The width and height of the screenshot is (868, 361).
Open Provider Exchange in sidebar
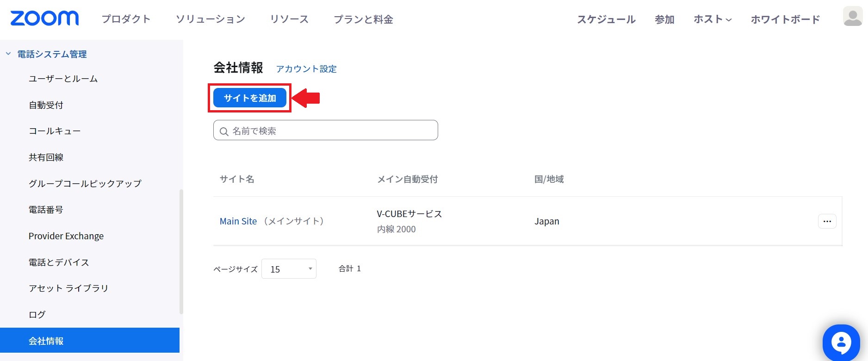(x=66, y=236)
